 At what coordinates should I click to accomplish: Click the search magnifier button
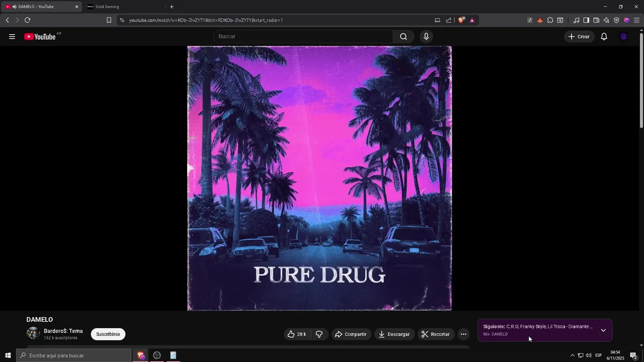tap(404, 37)
